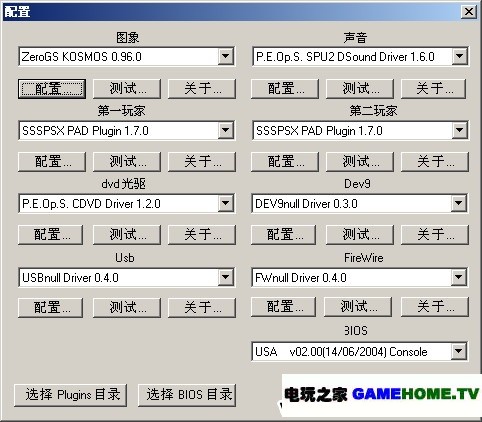
Task: Open the BIOS selection dropdown arrow
Action: (458, 351)
